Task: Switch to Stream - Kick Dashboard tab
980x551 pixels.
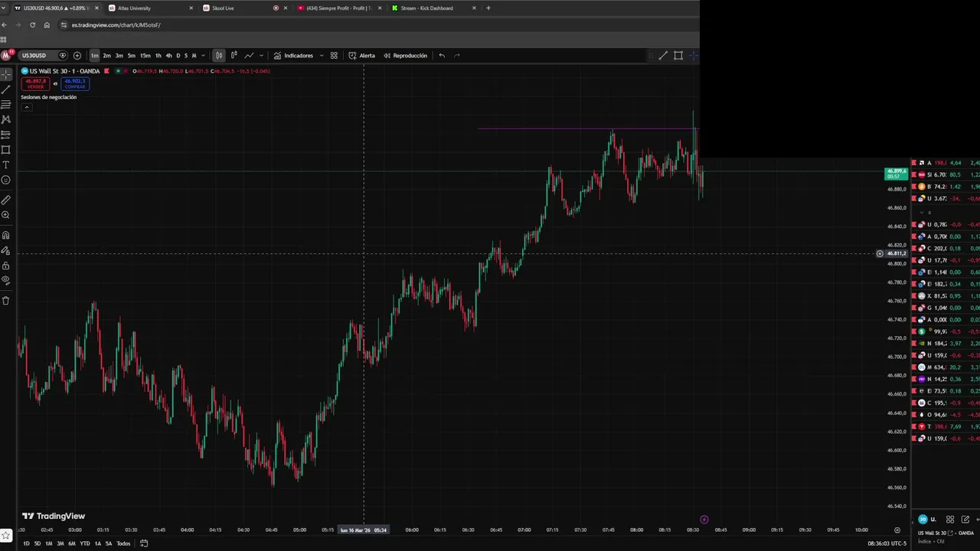Action: pyautogui.click(x=433, y=8)
